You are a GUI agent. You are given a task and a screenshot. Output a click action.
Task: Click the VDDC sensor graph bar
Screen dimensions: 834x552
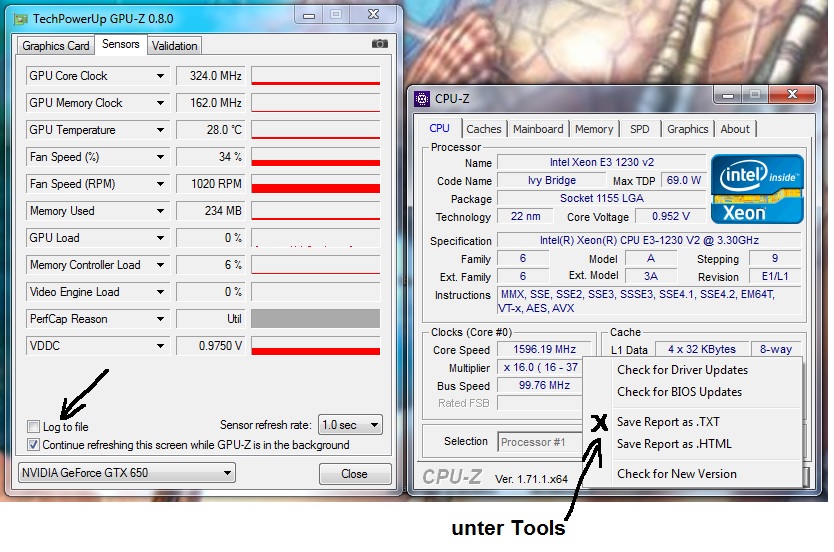tap(315, 346)
